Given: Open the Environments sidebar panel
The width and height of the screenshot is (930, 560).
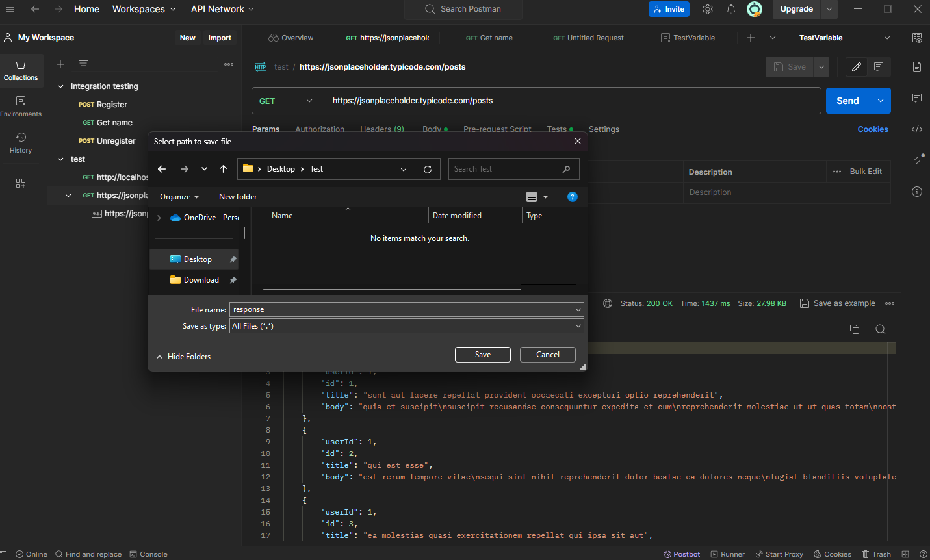Looking at the screenshot, I should coord(21,107).
